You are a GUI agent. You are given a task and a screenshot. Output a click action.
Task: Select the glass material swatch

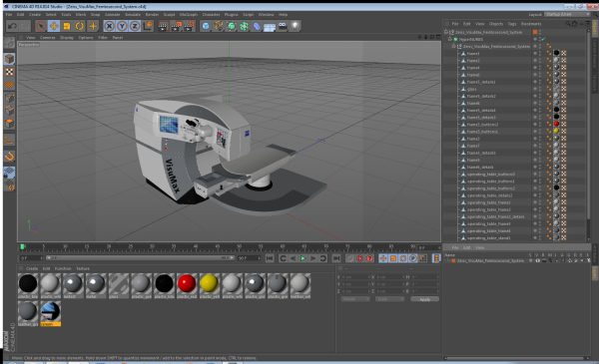pos(119,285)
